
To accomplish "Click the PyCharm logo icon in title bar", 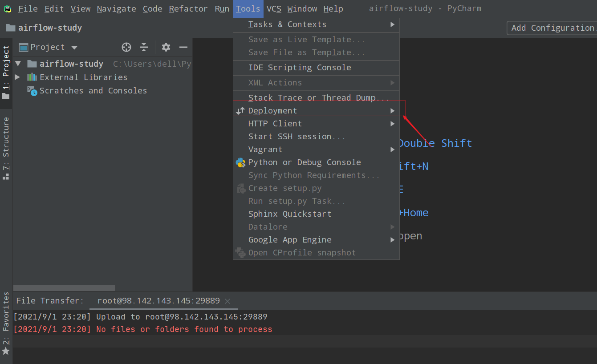I will 8,9.
